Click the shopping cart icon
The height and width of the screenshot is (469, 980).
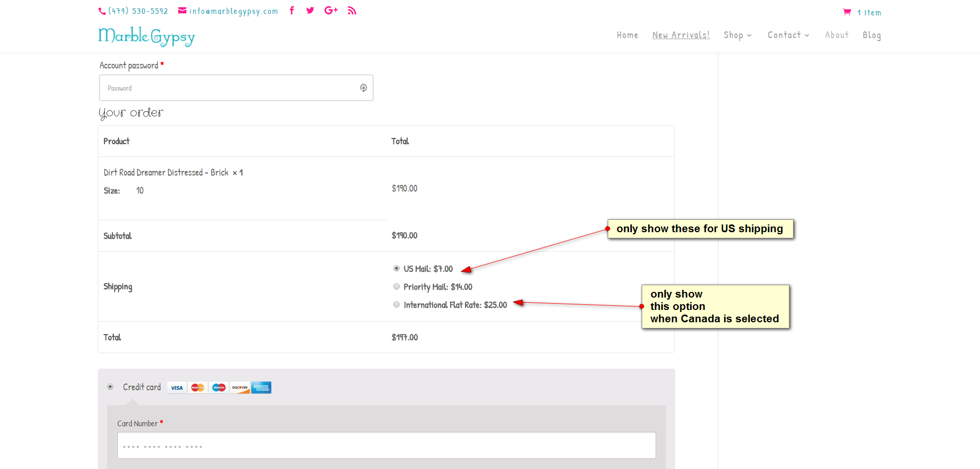[x=847, y=12]
